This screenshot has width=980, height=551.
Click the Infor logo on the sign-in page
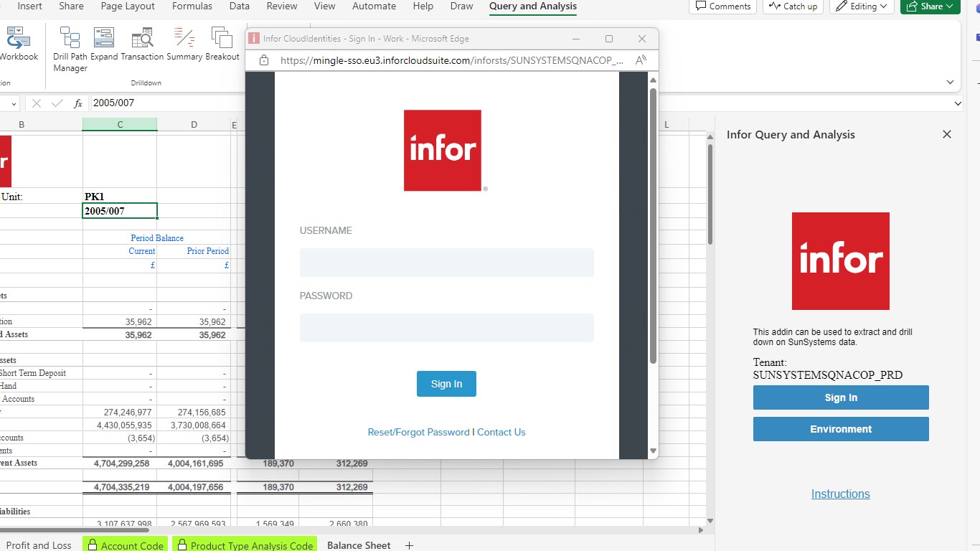point(443,150)
